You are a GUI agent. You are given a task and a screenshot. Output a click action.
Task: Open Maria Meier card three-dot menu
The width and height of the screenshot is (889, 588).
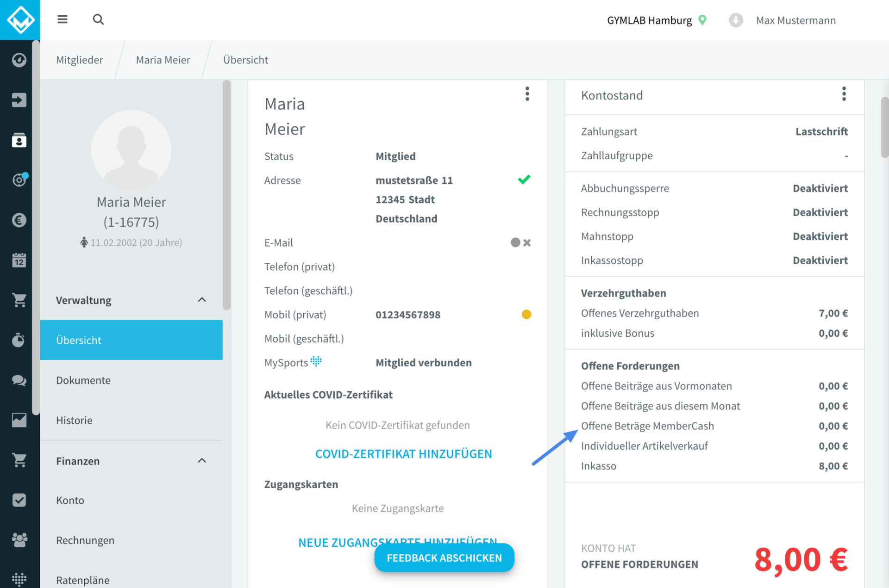coord(527,94)
